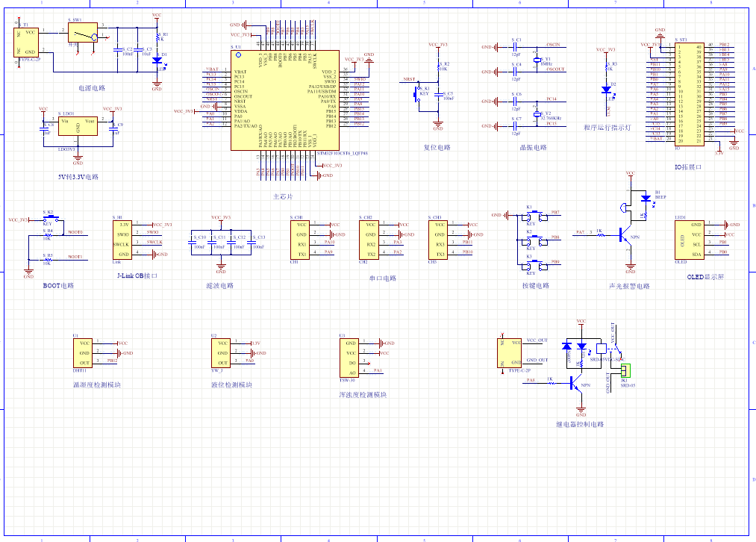
Task: Click the PC14 net label near S_C6
Action: point(552,99)
